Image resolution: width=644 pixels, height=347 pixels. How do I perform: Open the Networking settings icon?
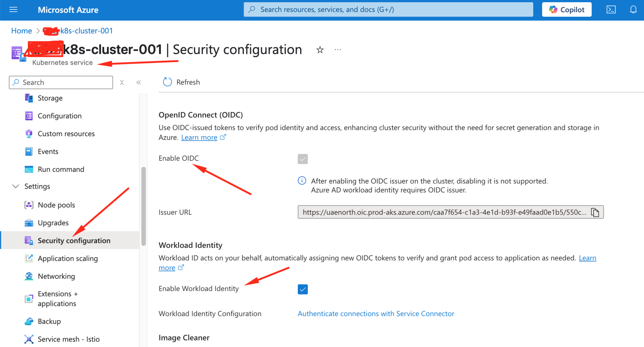[x=29, y=276]
